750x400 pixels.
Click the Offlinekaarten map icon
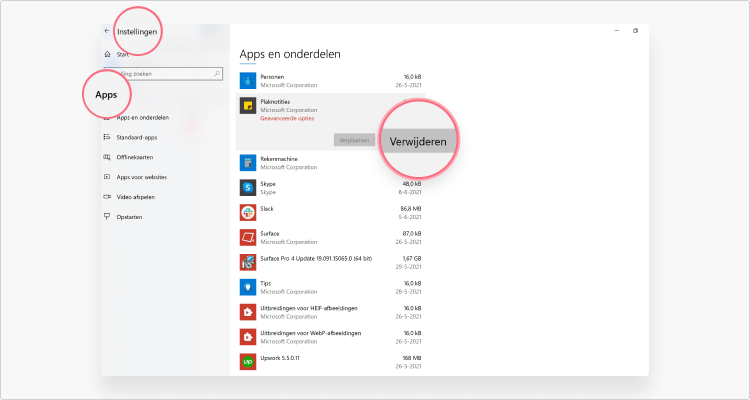107,157
